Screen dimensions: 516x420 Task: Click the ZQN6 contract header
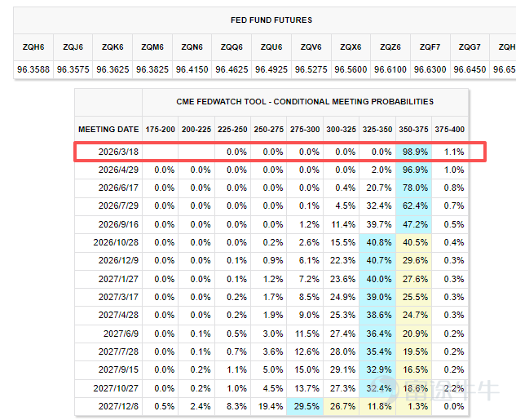[192, 47]
